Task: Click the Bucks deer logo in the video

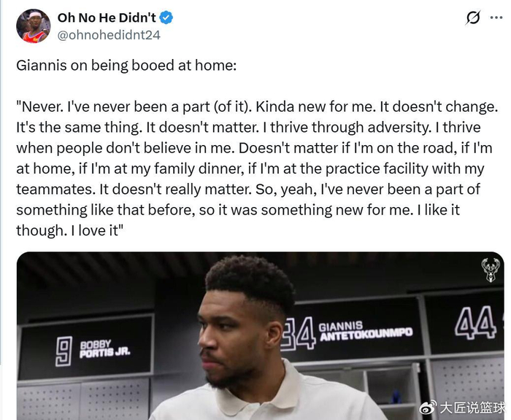Action: (x=490, y=271)
